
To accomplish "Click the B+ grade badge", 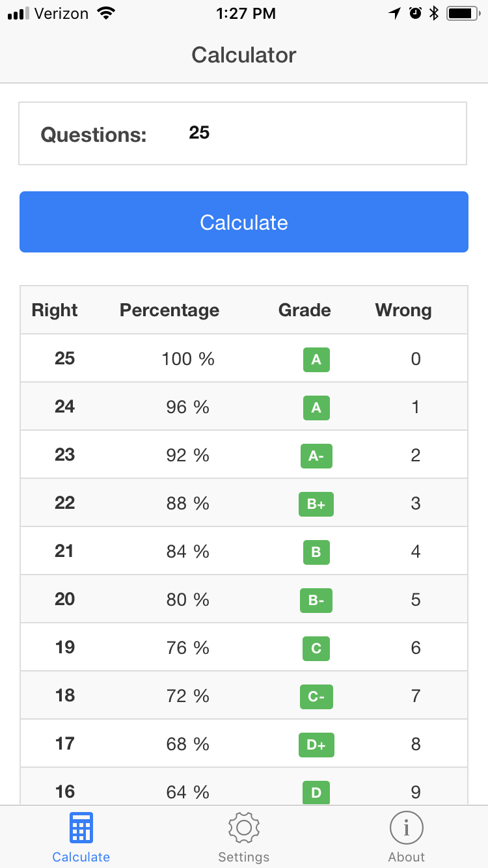I will click(316, 504).
